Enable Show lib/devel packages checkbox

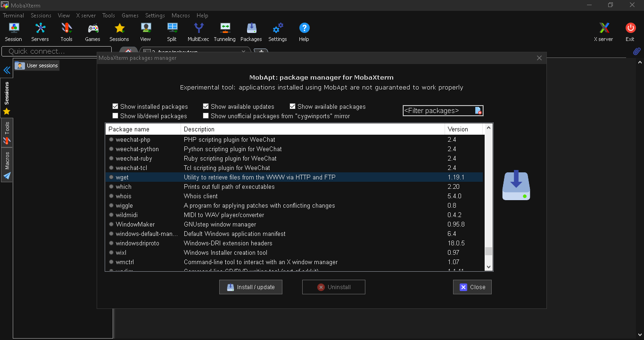(x=116, y=116)
